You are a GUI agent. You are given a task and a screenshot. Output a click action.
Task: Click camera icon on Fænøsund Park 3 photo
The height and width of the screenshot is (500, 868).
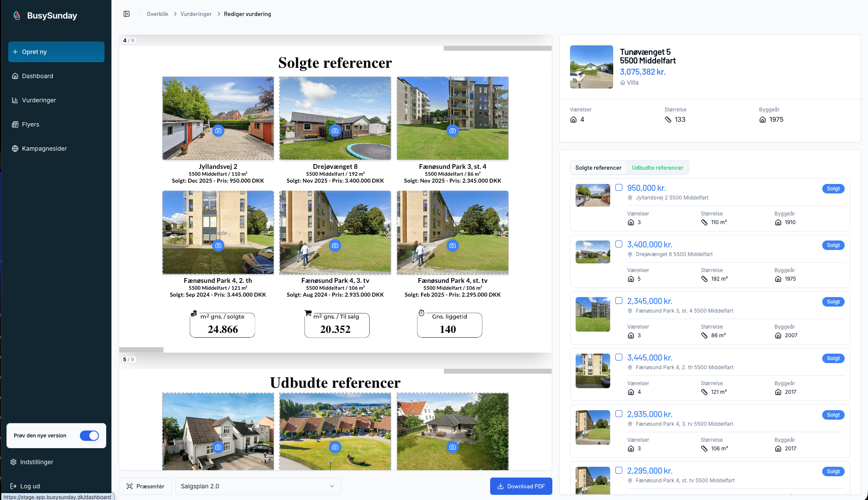[x=452, y=130]
